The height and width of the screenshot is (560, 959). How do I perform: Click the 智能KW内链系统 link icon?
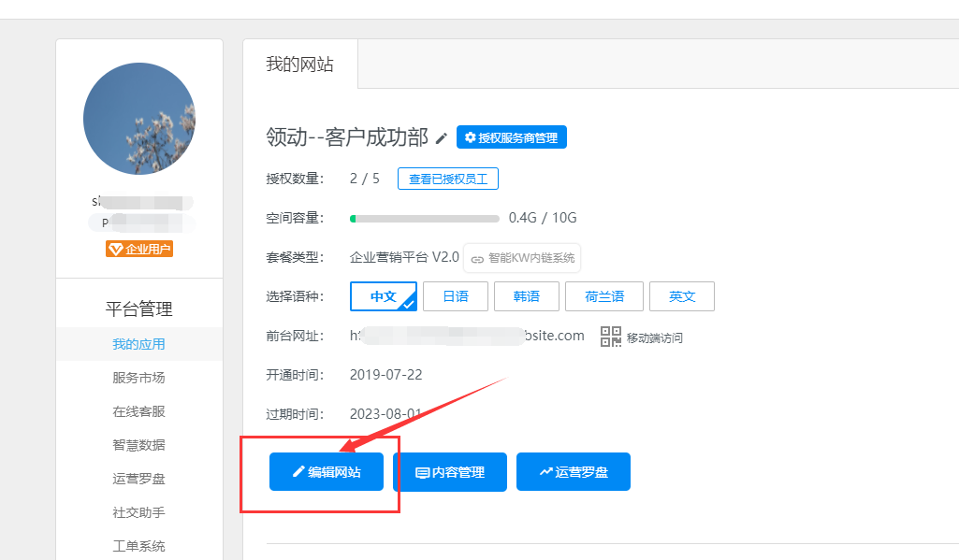(477, 258)
